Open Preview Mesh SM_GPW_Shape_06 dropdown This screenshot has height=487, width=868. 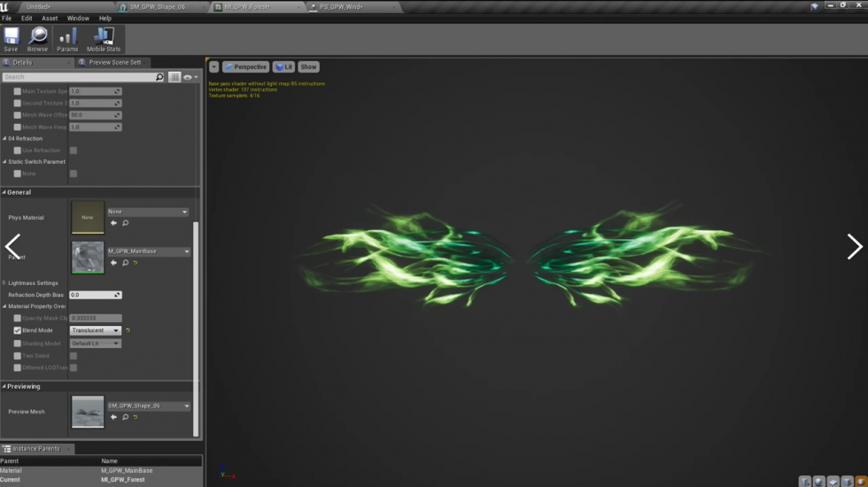149,406
